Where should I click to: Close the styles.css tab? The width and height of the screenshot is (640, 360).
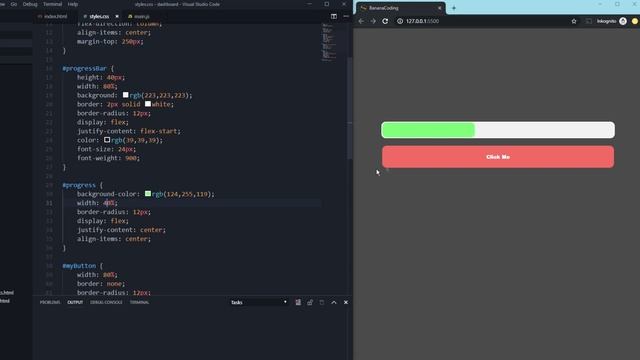pos(117,17)
